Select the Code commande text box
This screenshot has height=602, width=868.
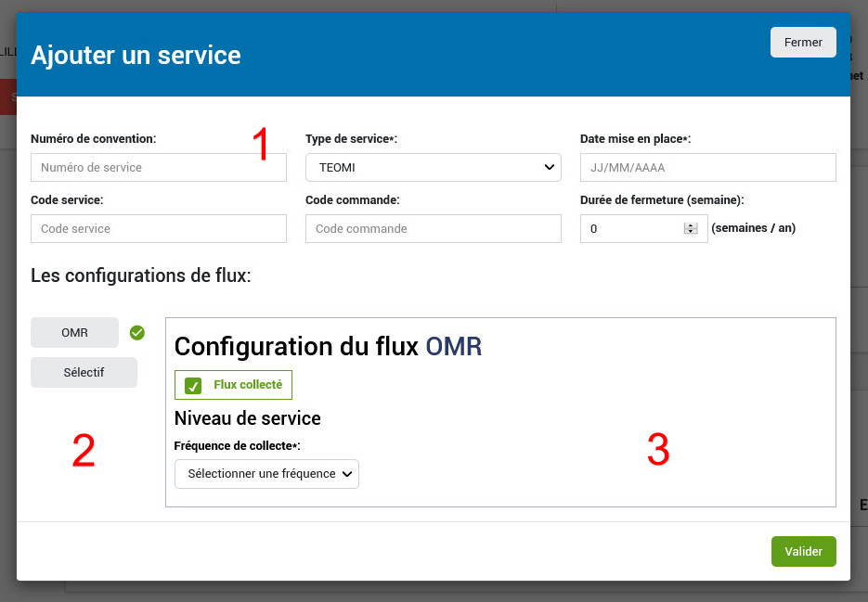coord(433,229)
